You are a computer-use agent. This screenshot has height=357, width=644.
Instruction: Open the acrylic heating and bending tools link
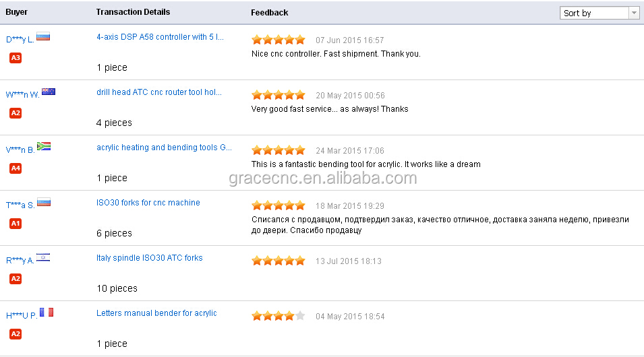(164, 148)
